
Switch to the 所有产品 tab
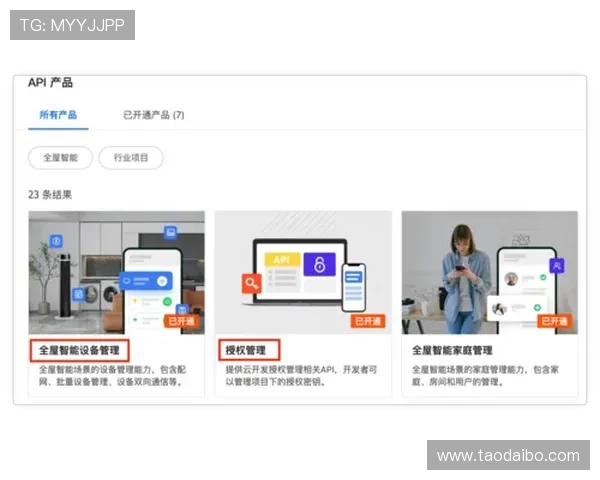(x=58, y=115)
